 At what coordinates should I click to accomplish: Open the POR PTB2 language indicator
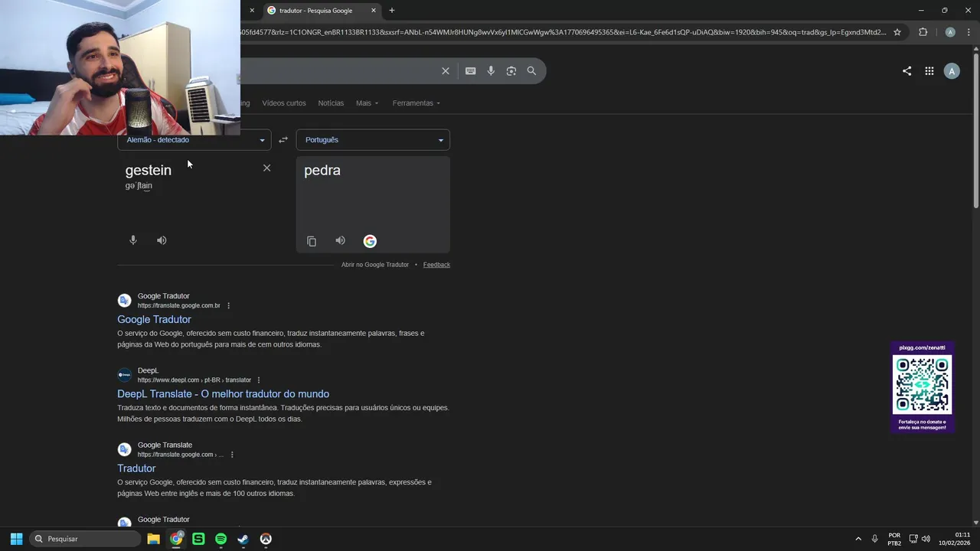[894, 539]
